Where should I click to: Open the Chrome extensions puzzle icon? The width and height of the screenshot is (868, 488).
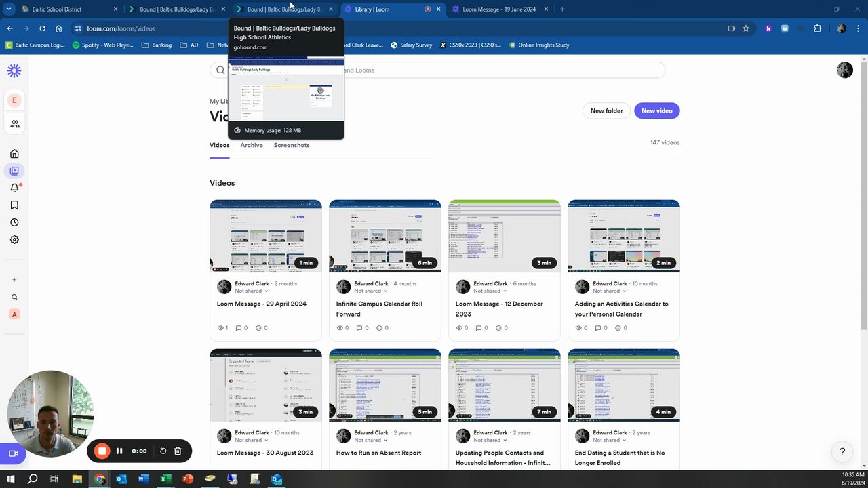817,28
